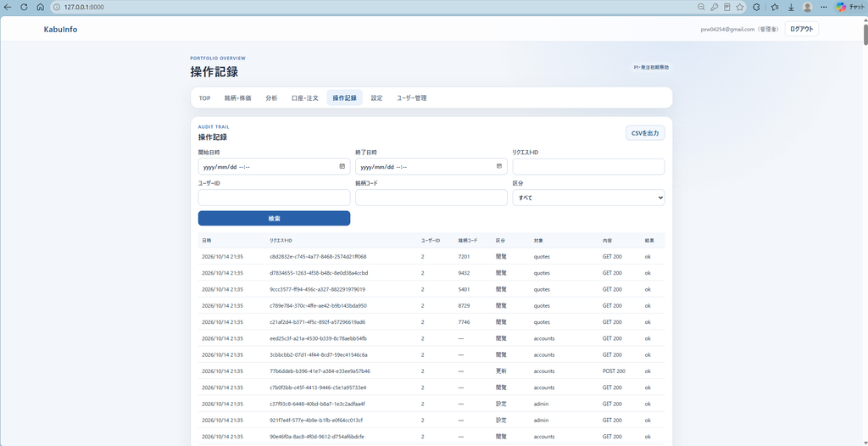The width and height of the screenshot is (868, 446).
Task: Click the POST 200 content cell
Action: (614, 371)
